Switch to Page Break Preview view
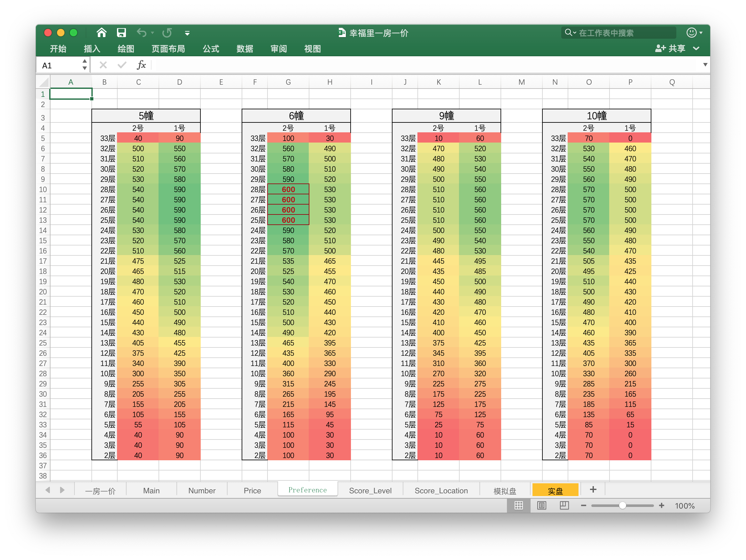This screenshot has width=746, height=560. point(564,505)
